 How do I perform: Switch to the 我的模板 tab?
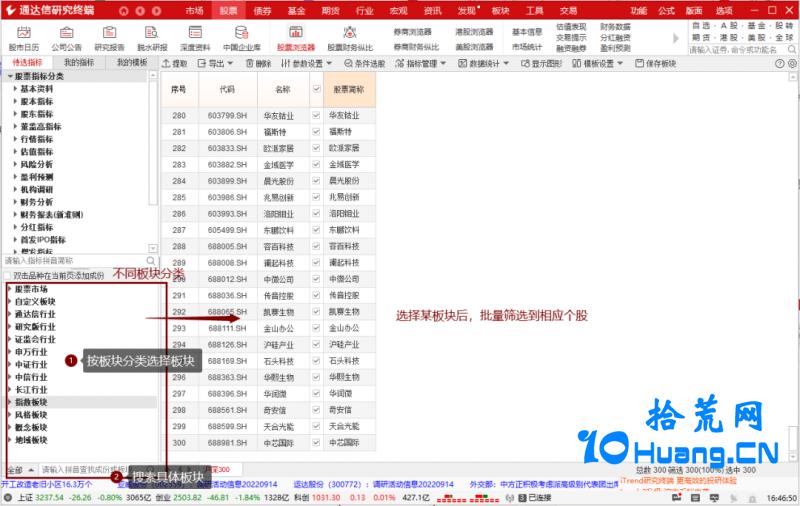pyautogui.click(x=132, y=62)
